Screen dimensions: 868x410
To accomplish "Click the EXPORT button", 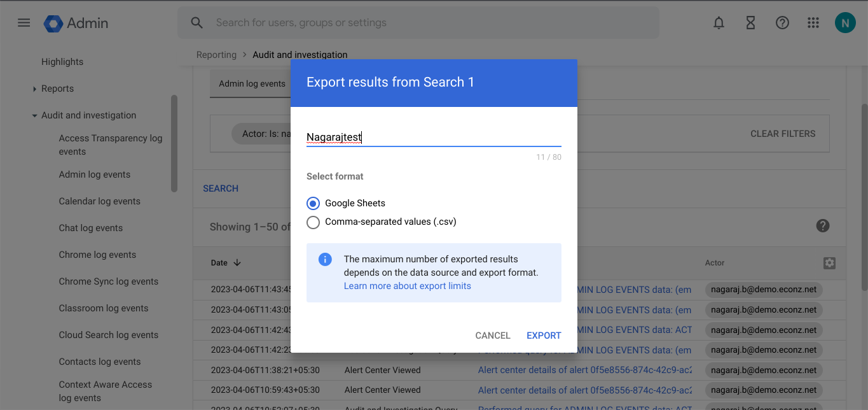I will pyautogui.click(x=544, y=336).
